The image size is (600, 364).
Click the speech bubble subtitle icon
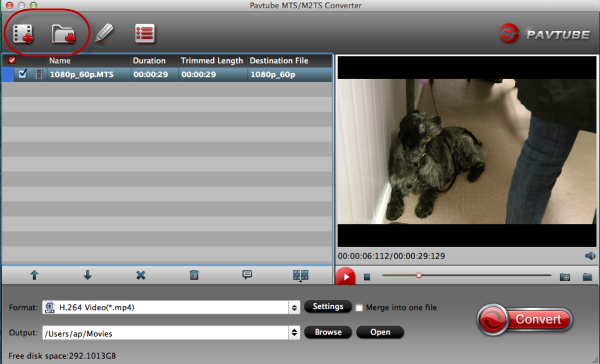(x=247, y=274)
